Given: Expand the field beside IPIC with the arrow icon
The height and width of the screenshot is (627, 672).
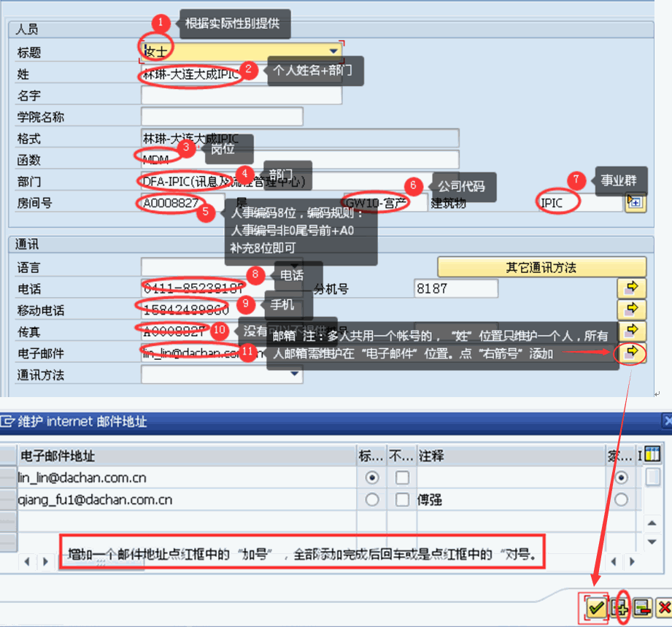Looking at the screenshot, I should (635, 202).
